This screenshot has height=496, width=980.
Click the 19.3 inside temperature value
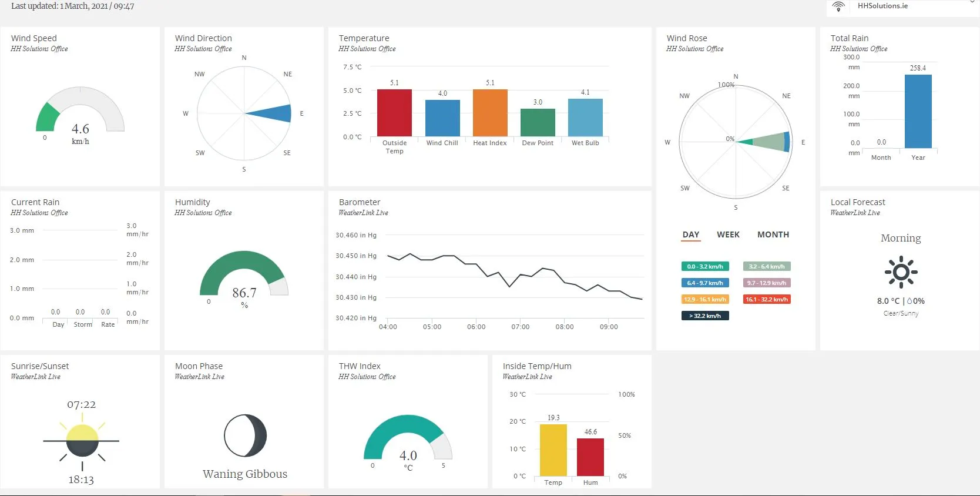tap(553, 418)
